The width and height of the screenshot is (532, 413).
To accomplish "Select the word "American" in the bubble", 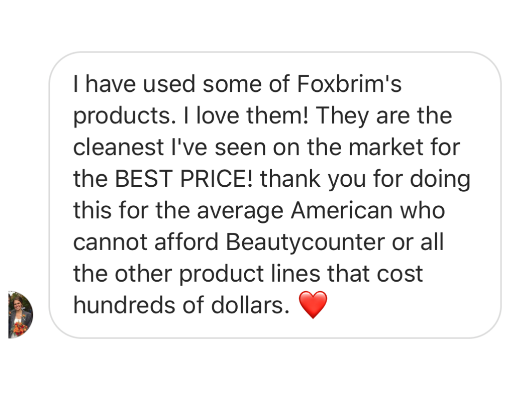I will coord(342,210).
